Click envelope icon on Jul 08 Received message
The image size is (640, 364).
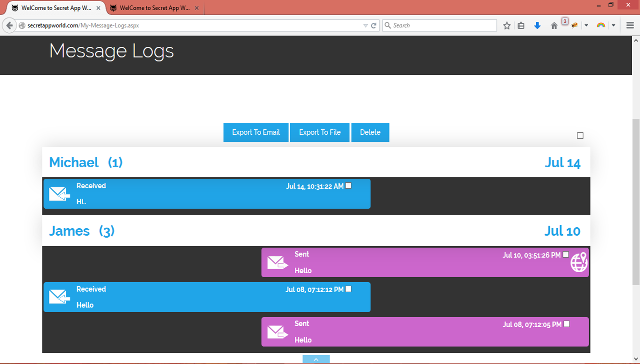[59, 297]
